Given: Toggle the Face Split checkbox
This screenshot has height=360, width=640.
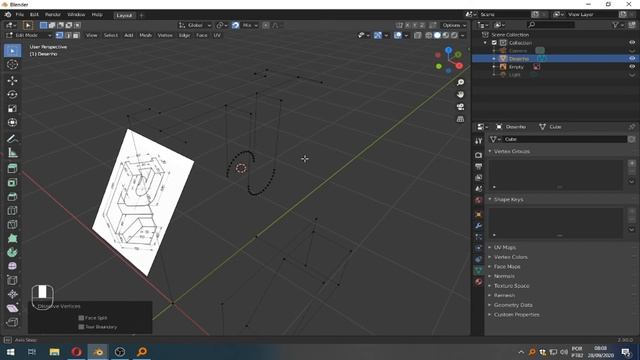Looking at the screenshot, I should pyautogui.click(x=81, y=318).
